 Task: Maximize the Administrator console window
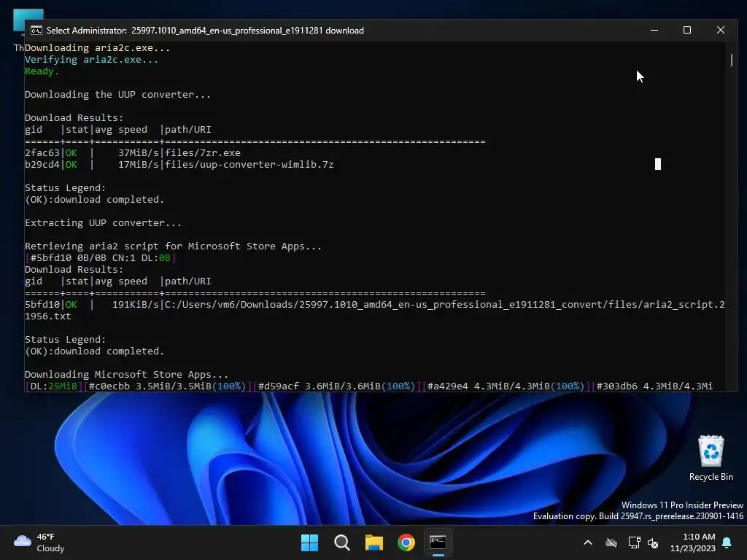(687, 30)
